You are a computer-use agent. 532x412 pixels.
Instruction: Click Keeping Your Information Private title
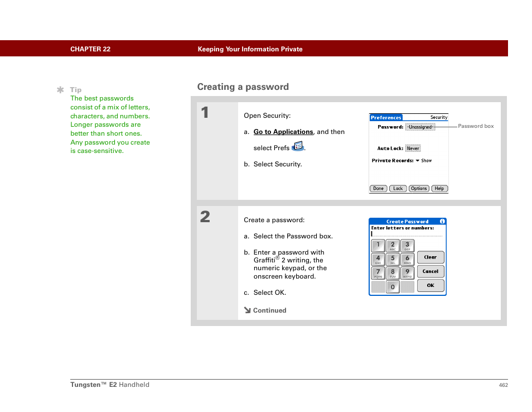click(x=250, y=49)
